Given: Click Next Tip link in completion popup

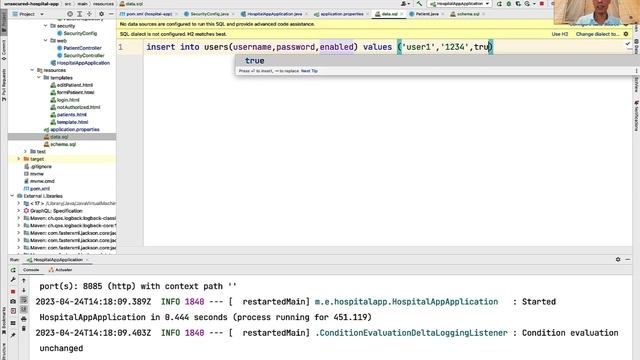Looking at the screenshot, I should [309, 71].
